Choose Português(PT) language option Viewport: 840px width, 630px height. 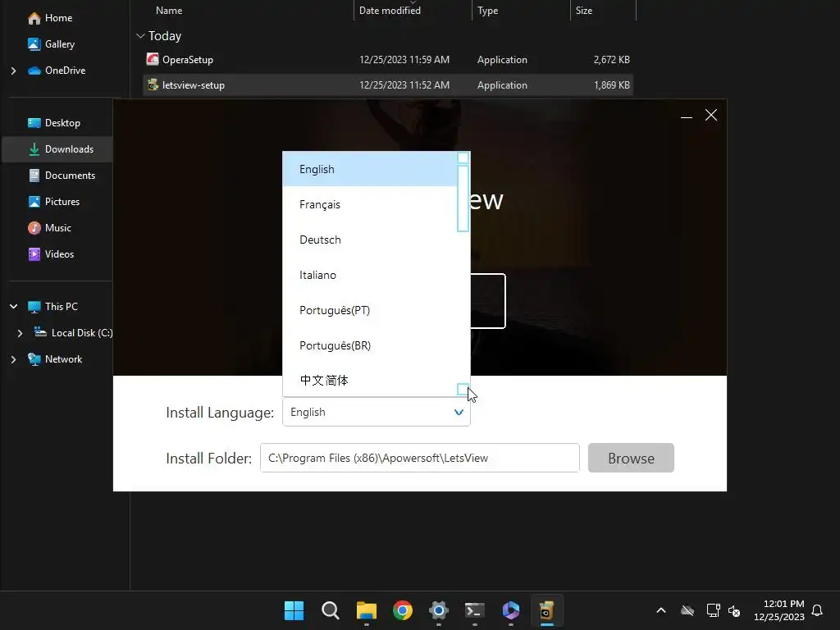pyautogui.click(x=370, y=311)
